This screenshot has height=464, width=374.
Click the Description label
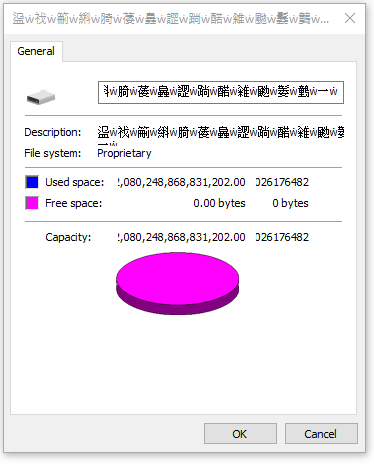tap(53, 132)
